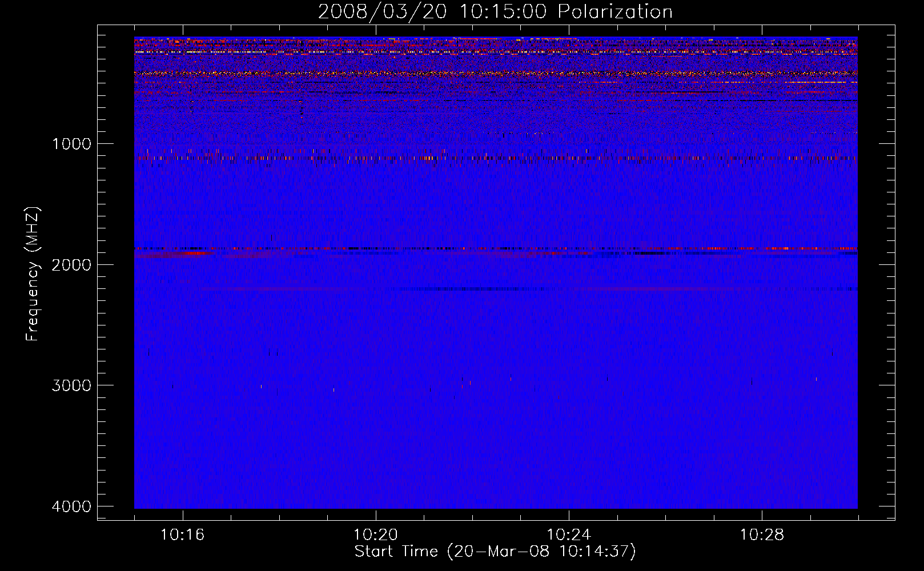Click the 10:16 time tick label
Image resolution: width=924 pixels, height=571 pixels.
pos(183,535)
